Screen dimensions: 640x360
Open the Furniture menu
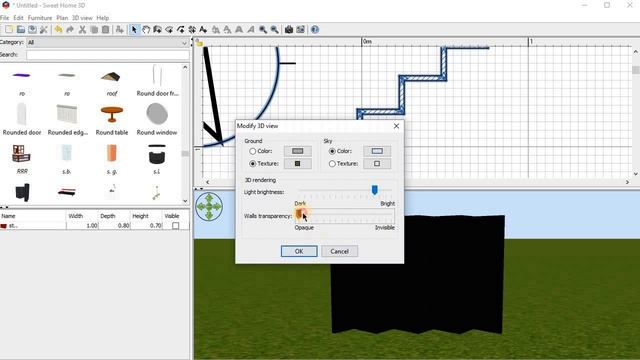click(40, 18)
